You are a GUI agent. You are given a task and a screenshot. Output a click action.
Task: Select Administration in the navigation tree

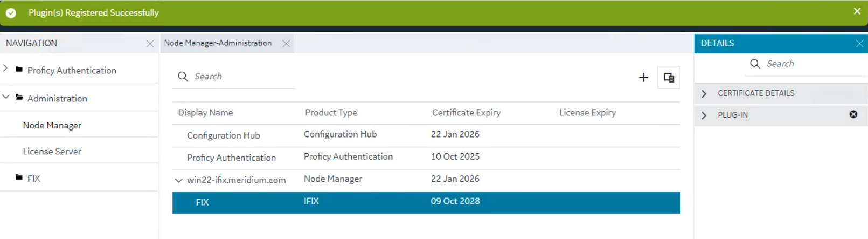pos(57,98)
